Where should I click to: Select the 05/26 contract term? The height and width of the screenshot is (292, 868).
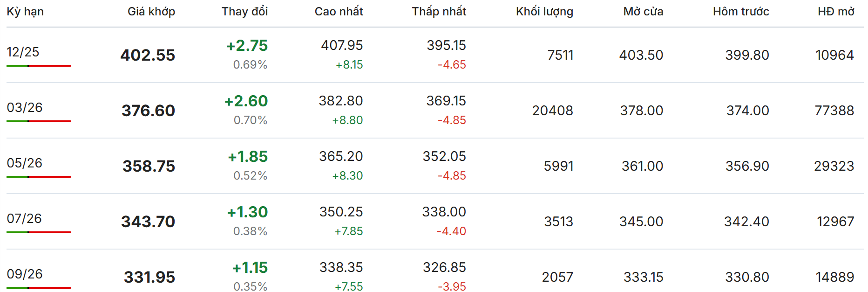point(24,163)
